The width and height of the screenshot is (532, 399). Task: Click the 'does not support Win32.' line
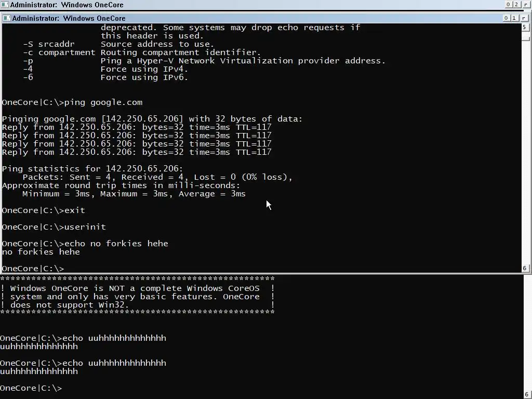tap(137, 305)
